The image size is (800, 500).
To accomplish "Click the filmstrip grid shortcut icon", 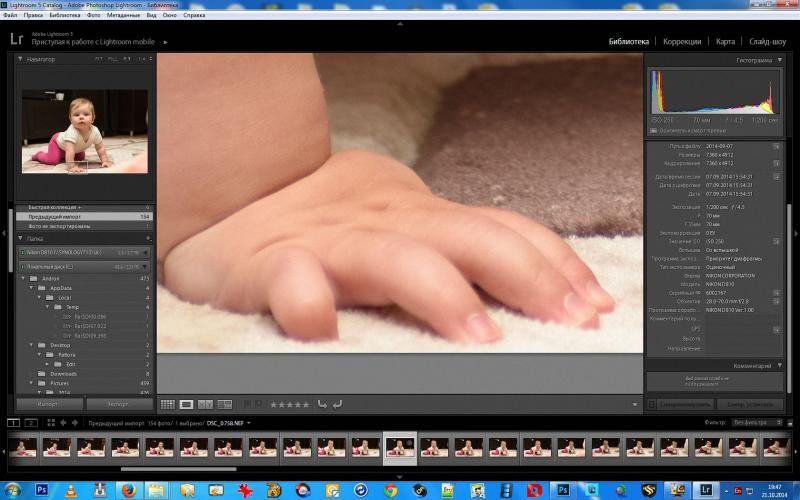I will tap(51, 422).
